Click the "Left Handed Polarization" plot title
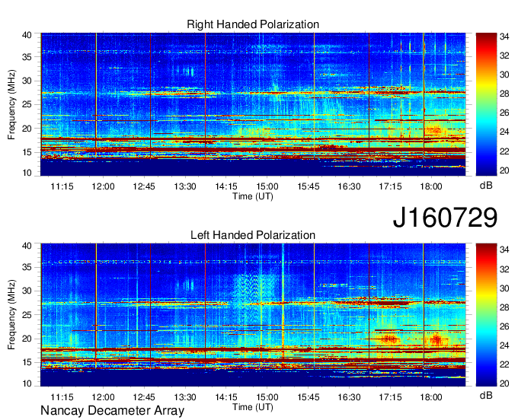 coord(253,235)
